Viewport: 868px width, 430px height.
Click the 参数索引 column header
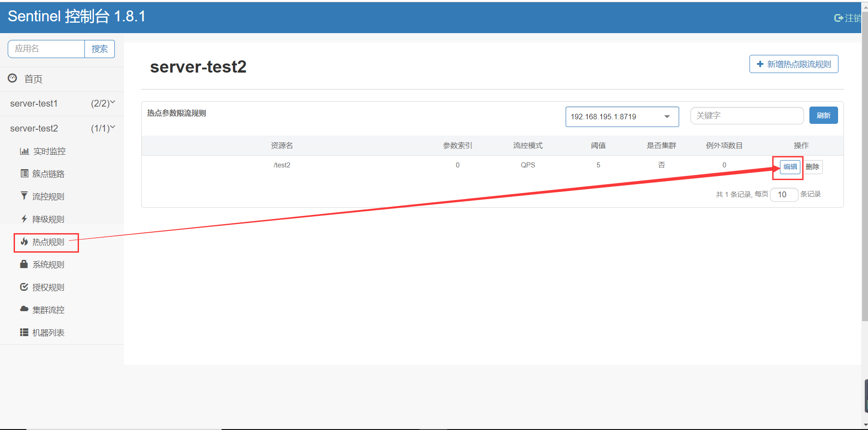pyautogui.click(x=458, y=146)
